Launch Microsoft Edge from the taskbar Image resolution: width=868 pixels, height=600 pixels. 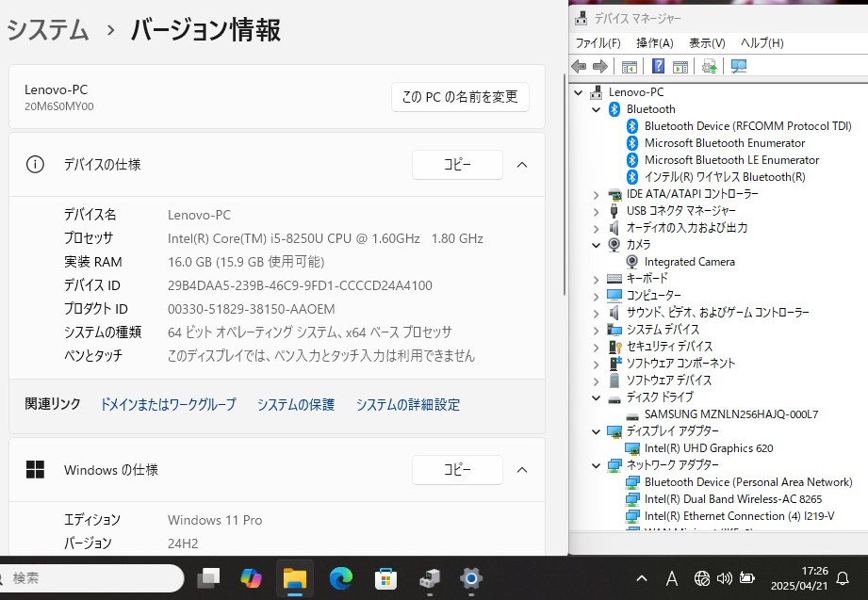(x=340, y=578)
